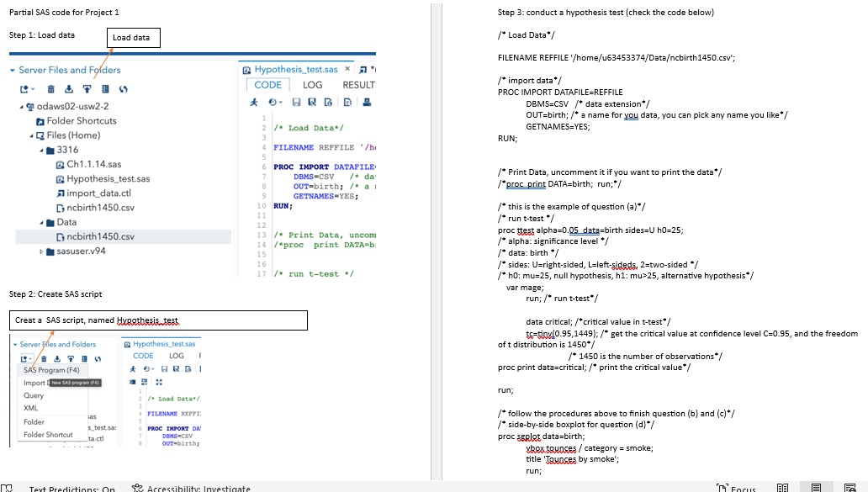Click the New options icon with dropdown arrow
The image size is (868, 492).
point(26,89)
